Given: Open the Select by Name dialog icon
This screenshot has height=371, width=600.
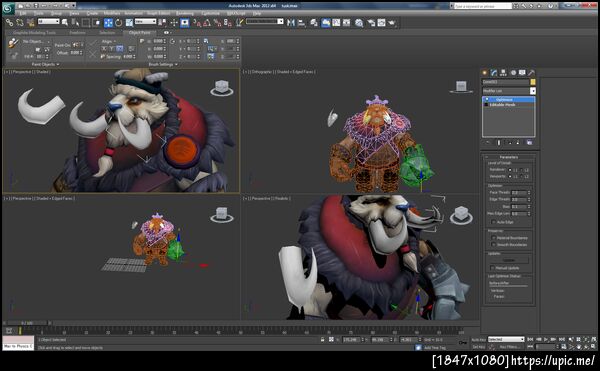Looking at the screenshot, I should coord(75,23).
